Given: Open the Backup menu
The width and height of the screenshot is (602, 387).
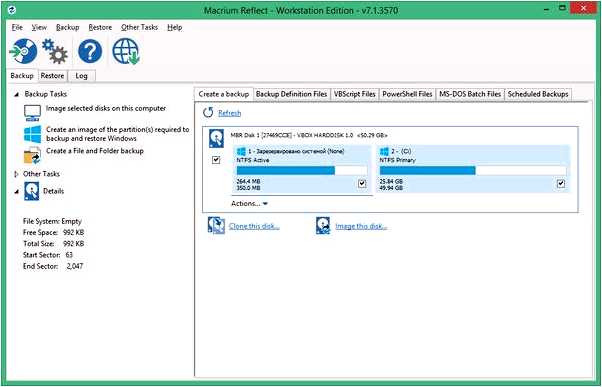Looking at the screenshot, I should point(68,27).
